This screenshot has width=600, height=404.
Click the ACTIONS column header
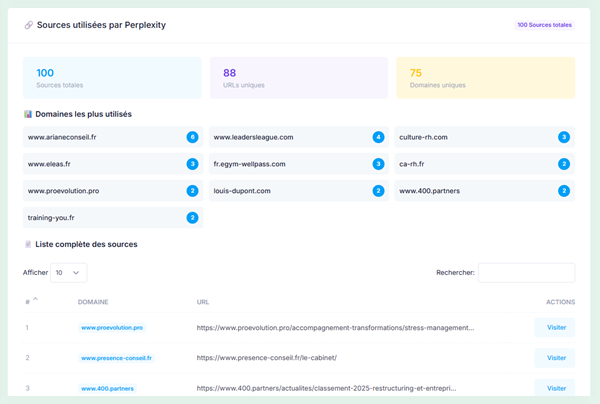560,302
